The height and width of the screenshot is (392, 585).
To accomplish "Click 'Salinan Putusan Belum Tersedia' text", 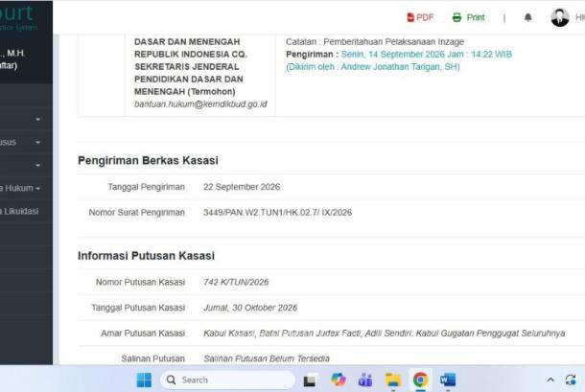I will coord(267,358).
